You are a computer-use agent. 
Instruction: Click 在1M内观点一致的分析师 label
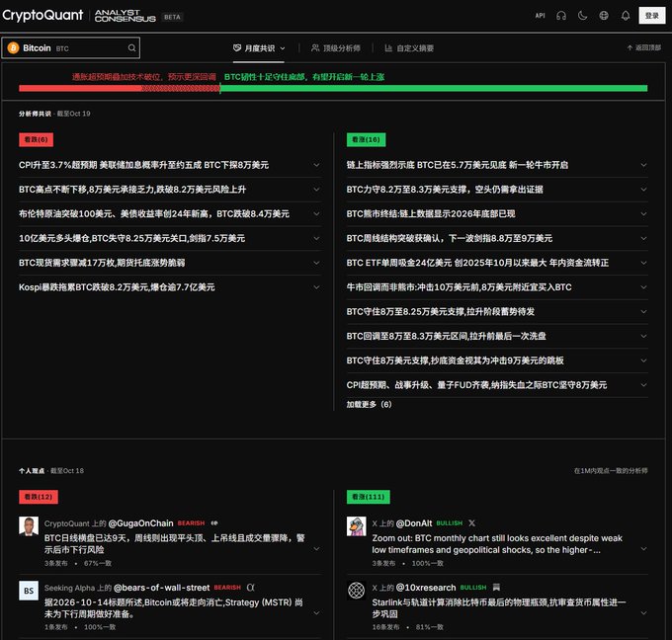(x=611, y=471)
